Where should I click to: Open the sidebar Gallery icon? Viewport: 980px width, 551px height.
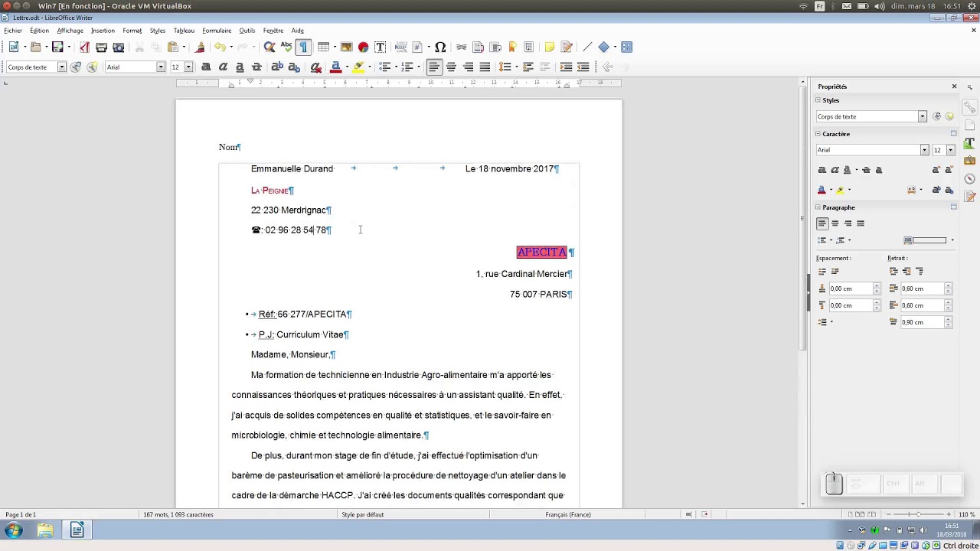(969, 161)
